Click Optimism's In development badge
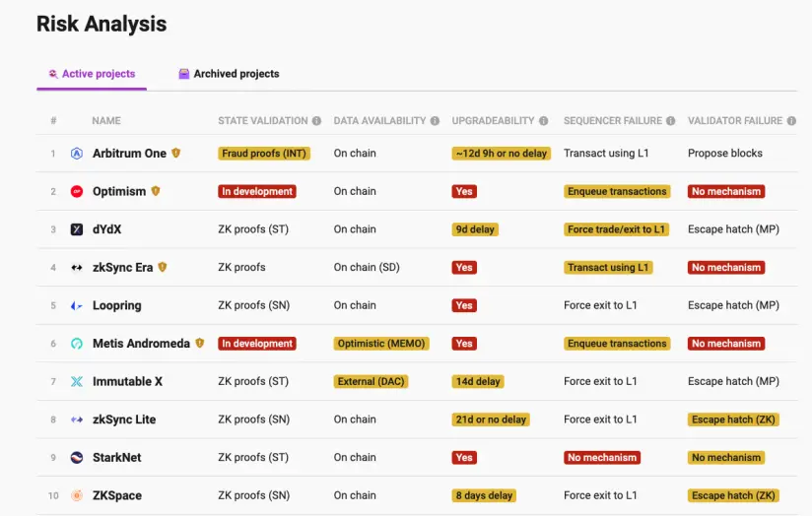This screenshot has height=516, width=812. point(257,191)
